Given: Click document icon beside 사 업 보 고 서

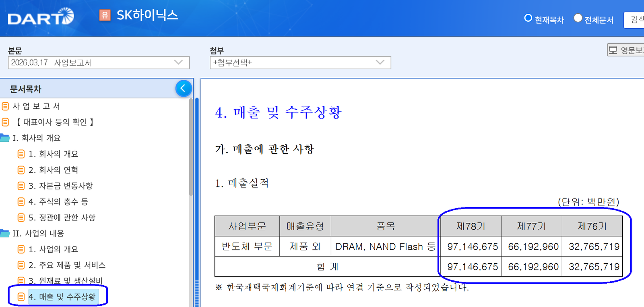Looking at the screenshot, I should click(x=5, y=106).
